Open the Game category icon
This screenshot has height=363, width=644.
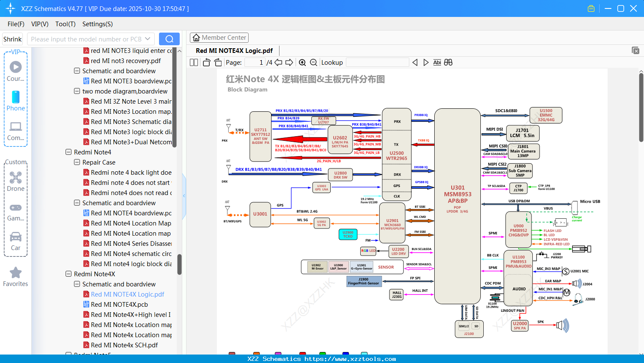point(16,212)
